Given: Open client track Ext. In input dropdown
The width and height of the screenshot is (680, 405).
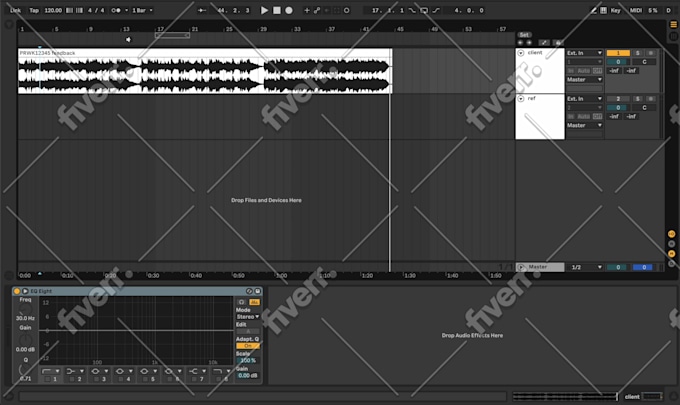Looking at the screenshot, I should (585, 53).
